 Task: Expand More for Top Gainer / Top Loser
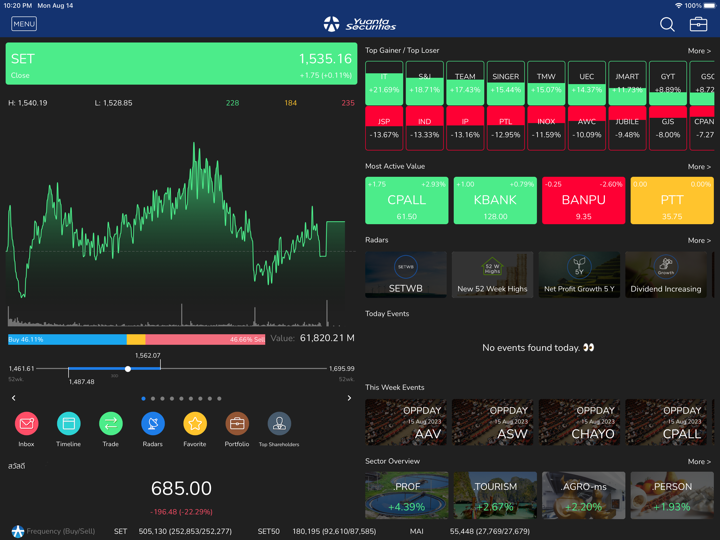(699, 51)
